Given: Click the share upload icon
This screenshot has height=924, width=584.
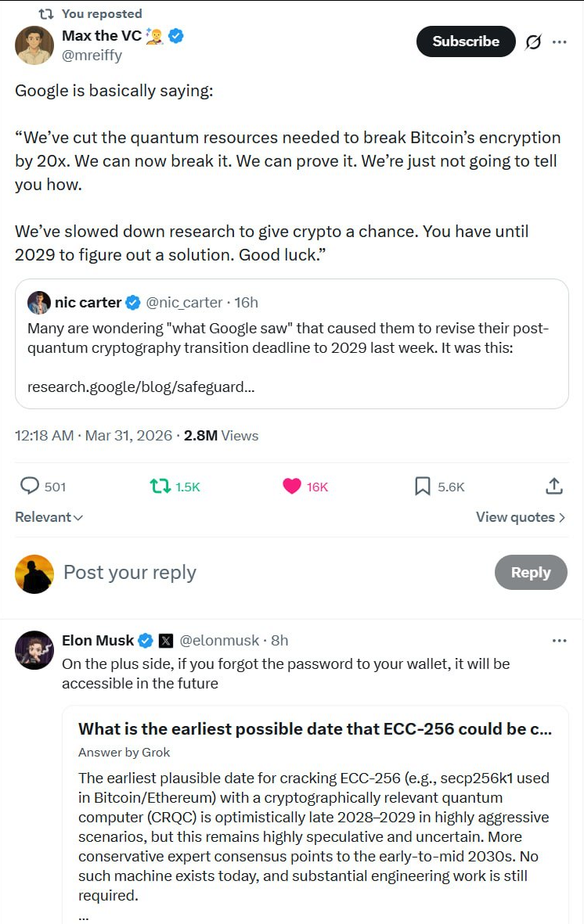Looking at the screenshot, I should tap(553, 486).
